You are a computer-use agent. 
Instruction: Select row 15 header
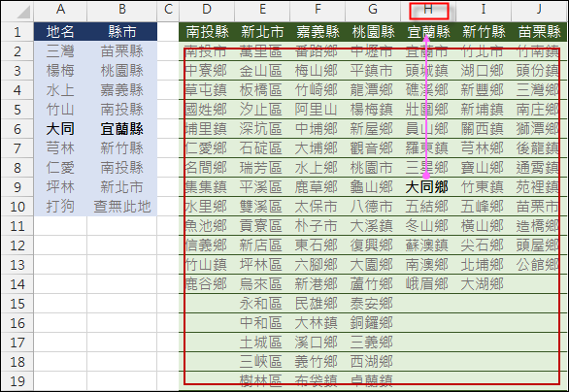(x=17, y=303)
